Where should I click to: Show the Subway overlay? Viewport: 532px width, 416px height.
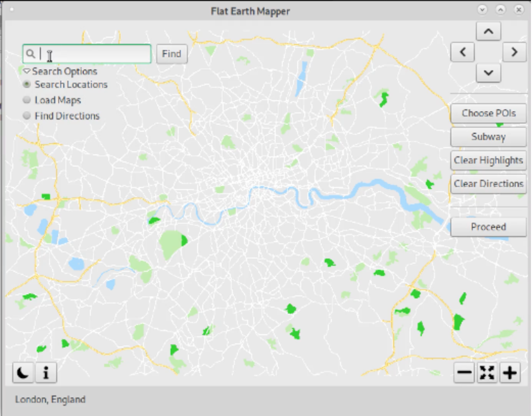(488, 136)
